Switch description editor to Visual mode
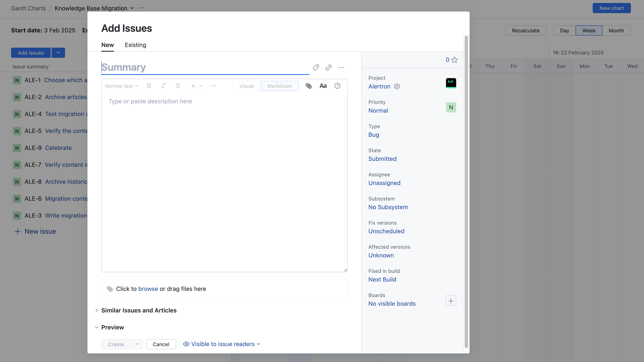 [246, 86]
